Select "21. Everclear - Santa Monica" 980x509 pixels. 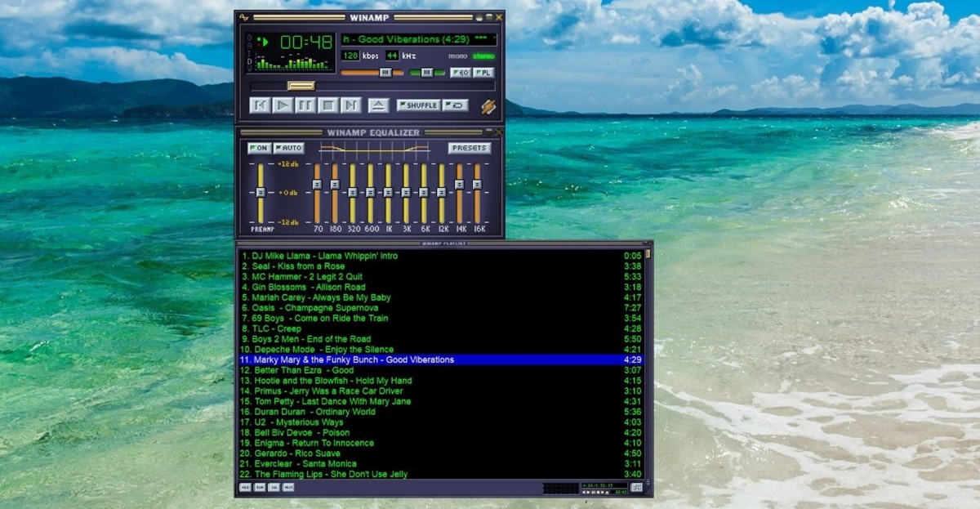coord(441,464)
